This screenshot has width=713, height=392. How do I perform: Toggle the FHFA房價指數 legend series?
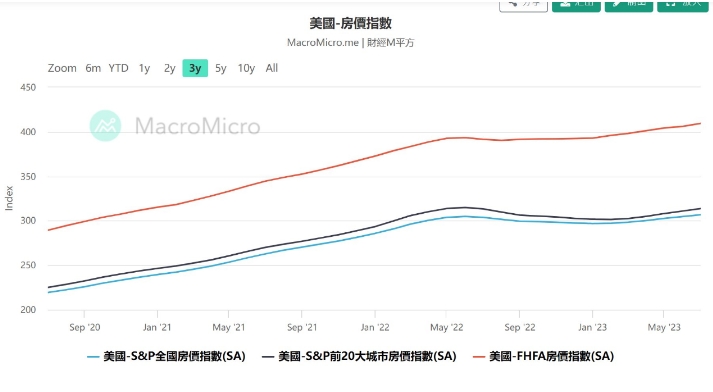pyautogui.click(x=543, y=357)
